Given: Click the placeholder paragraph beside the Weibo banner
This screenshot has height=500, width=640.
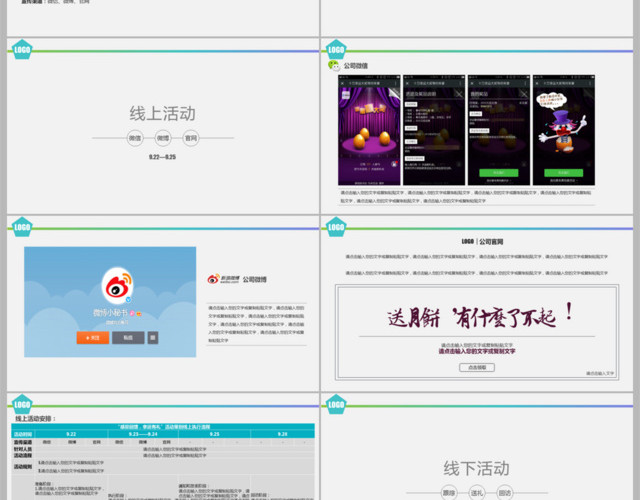Looking at the screenshot, I should [256, 324].
